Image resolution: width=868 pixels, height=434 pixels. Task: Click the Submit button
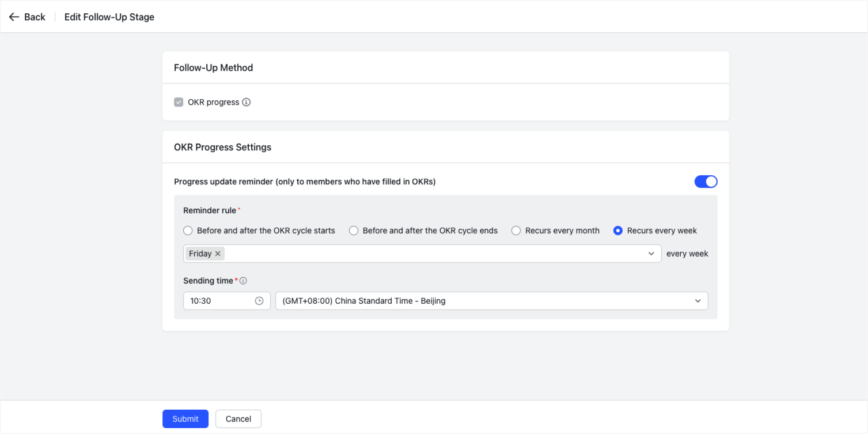tap(185, 418)
